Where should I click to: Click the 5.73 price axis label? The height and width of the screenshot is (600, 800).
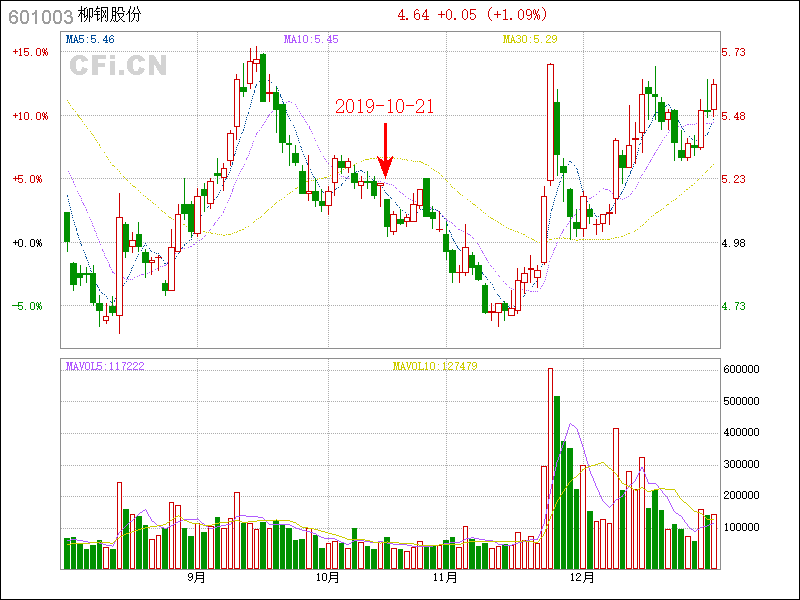pos(733,52)
